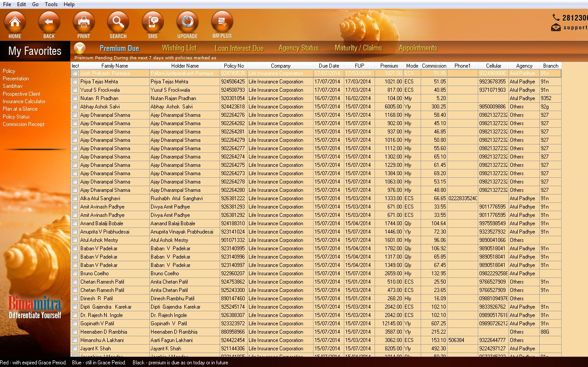Open Prospective Client link

[22, 94]
